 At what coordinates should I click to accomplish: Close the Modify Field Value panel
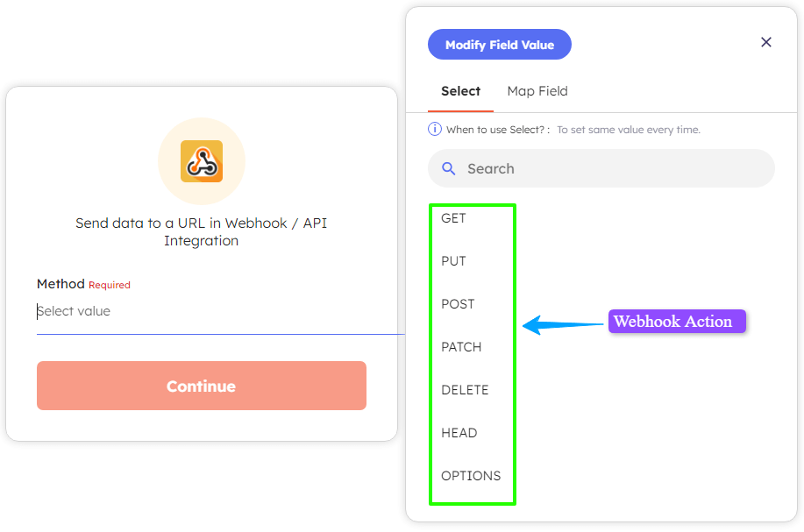pyautogui.click(x=765, y=41)
